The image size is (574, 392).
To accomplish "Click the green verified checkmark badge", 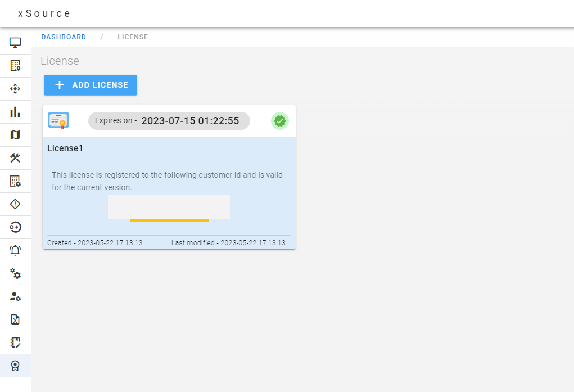I will (279, 121).
